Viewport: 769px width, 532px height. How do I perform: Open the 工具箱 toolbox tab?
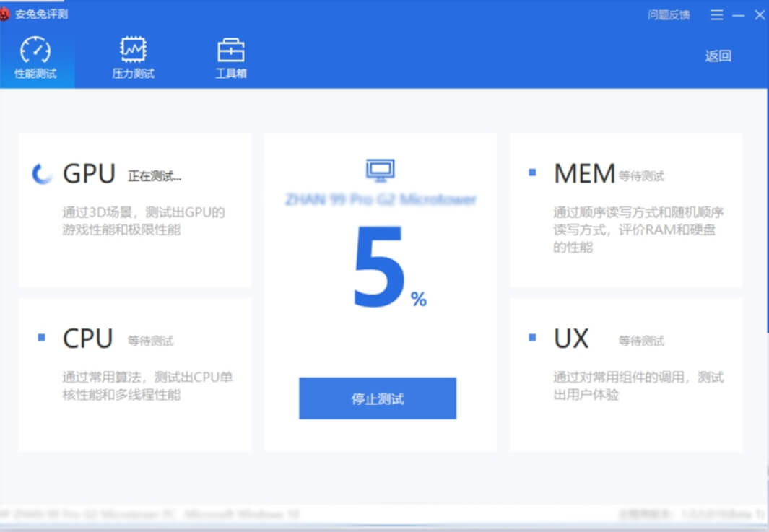tap(231, 58)
